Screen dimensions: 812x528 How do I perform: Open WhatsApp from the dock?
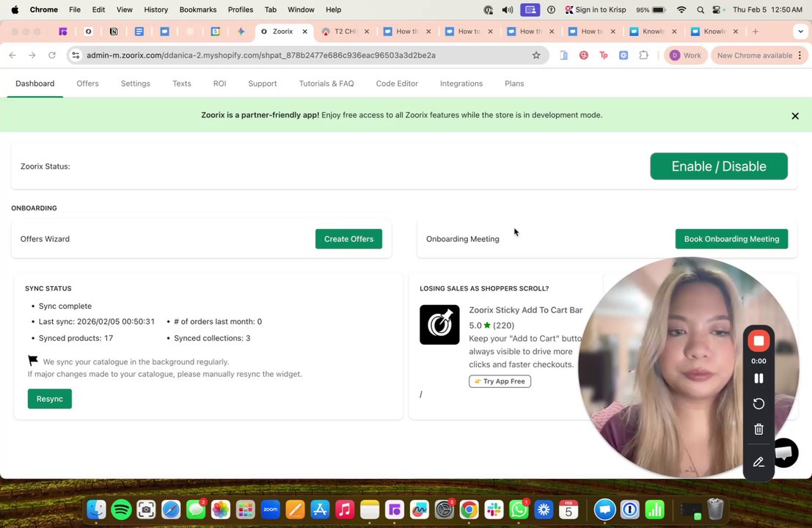tap(519, 510)
